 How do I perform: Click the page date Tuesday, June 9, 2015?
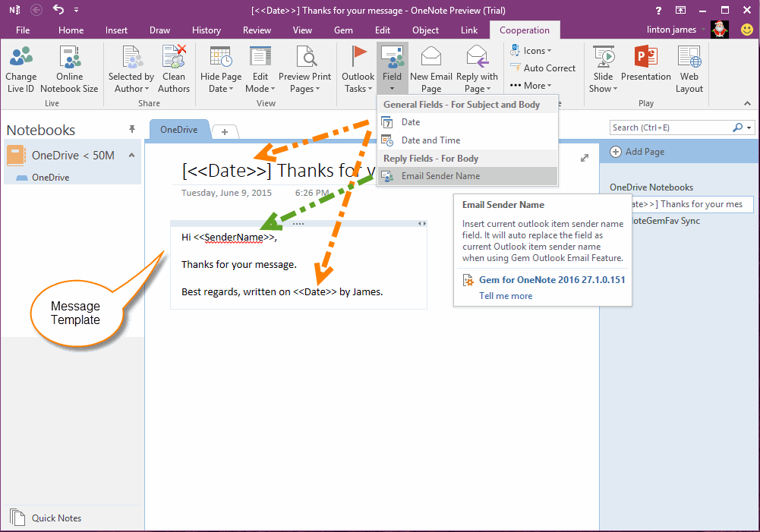pyautogui.click(x=226, y=193)
